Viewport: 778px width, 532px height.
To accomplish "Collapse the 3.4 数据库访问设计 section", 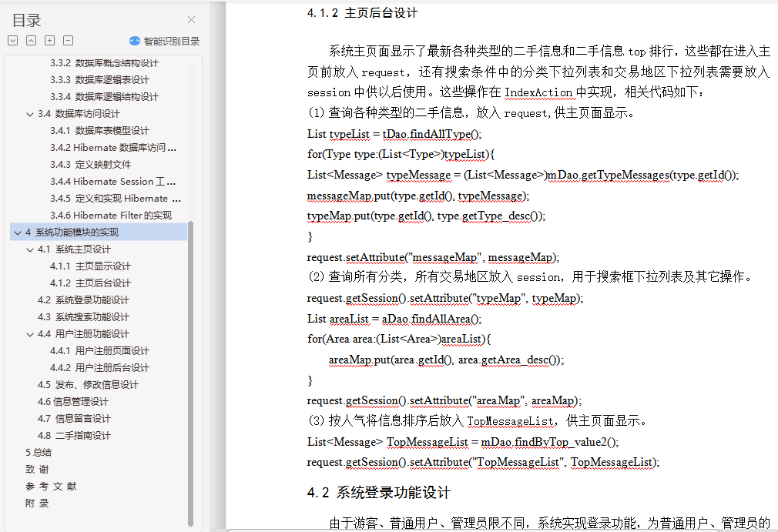I will pos(30,114).
